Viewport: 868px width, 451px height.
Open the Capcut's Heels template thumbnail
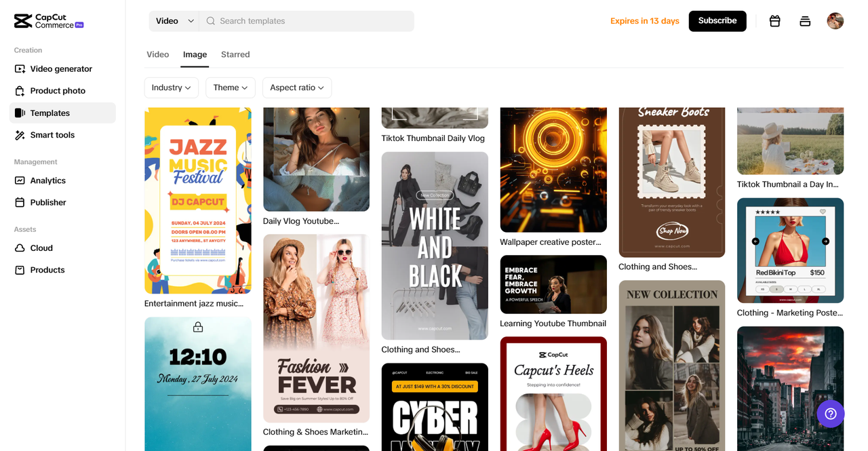553,393
